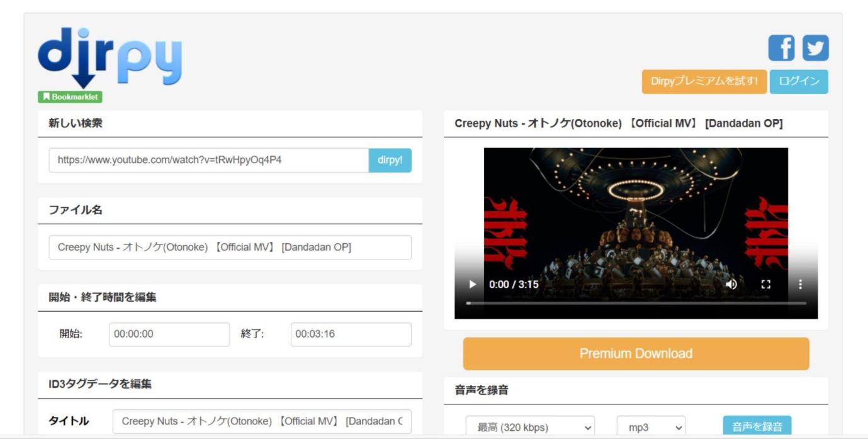Click the 終了 end time field
The image size is (868, 439).
351,334
